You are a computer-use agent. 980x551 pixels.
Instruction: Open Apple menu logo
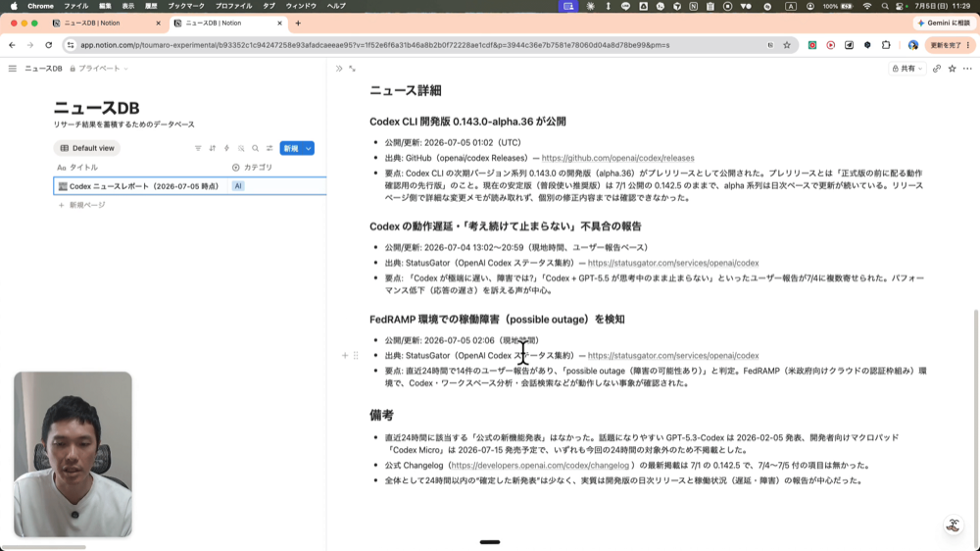click(14, 6)
